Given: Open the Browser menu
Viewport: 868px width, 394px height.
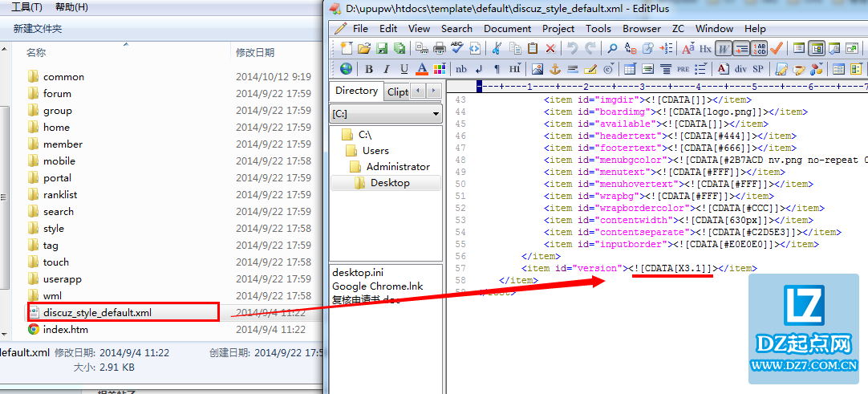Looking at the screenshot, I should point(642,28).
